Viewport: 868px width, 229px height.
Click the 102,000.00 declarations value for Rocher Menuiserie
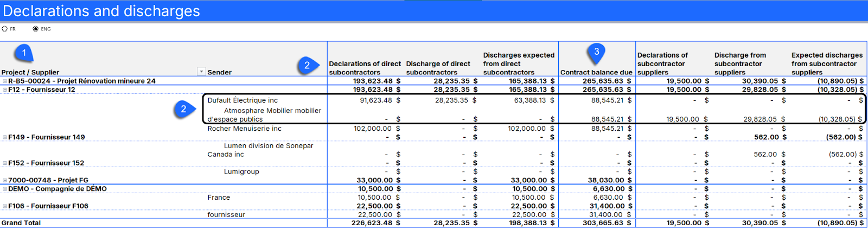pos(372,129)
